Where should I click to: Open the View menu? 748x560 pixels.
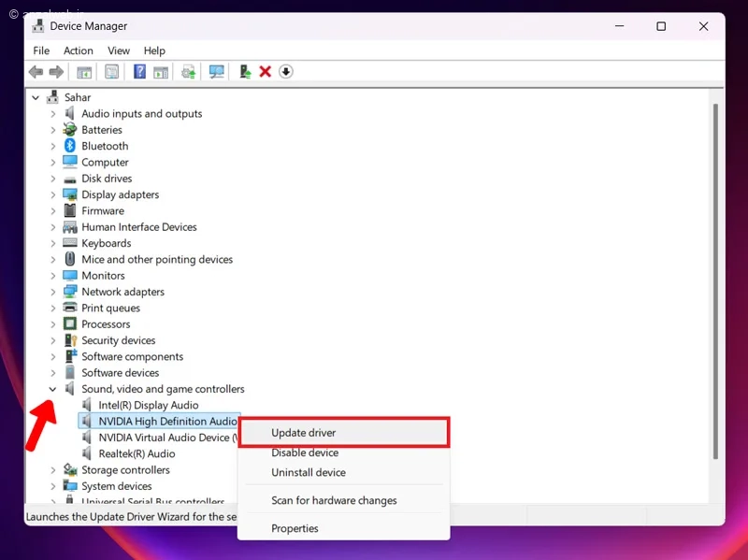119,50
